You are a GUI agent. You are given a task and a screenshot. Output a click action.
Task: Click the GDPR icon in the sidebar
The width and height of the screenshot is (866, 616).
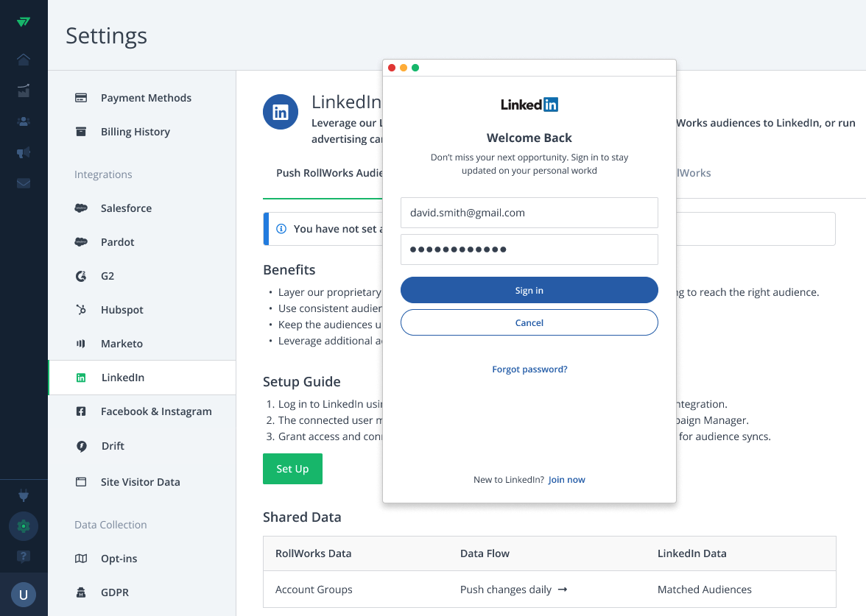coord(81,592)
